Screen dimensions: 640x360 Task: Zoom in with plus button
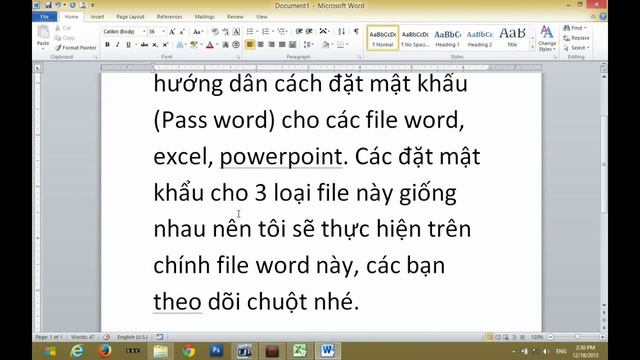[x=602, y=337]
